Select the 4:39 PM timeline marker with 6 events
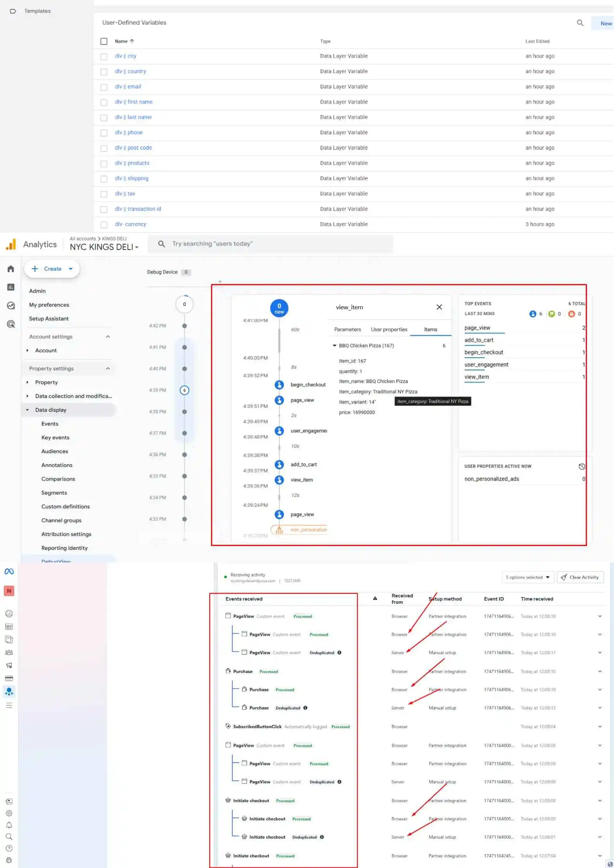This screenshot has height=868, width=614. 185,390
